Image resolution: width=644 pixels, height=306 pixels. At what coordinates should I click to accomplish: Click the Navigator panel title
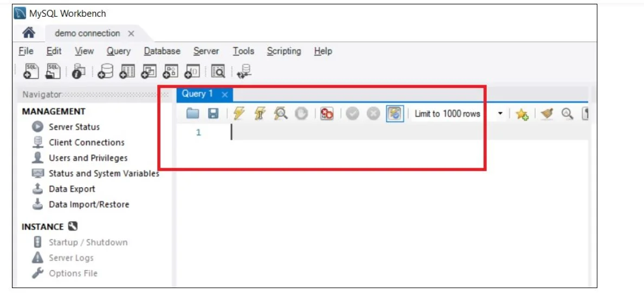(42, 94)
